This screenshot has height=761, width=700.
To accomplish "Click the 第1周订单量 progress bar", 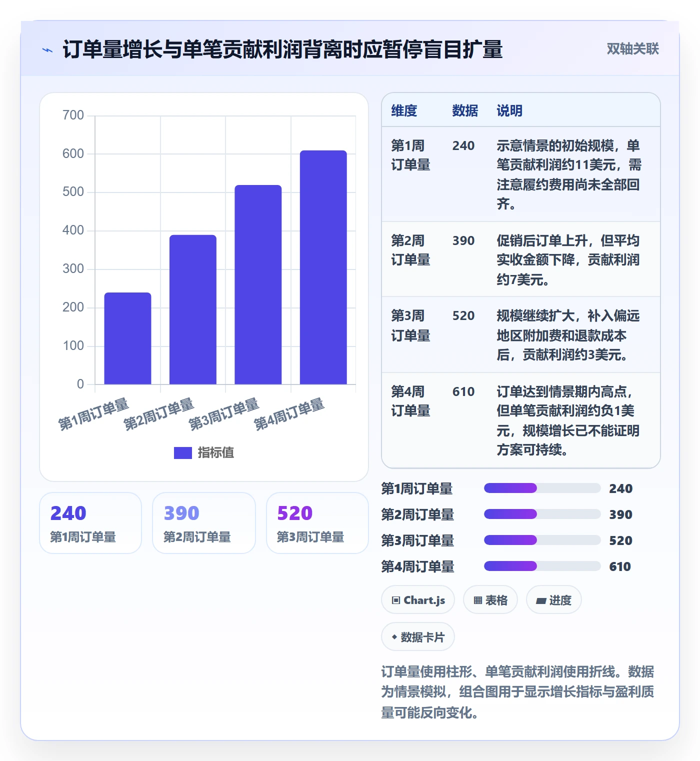I will [542, 488].
